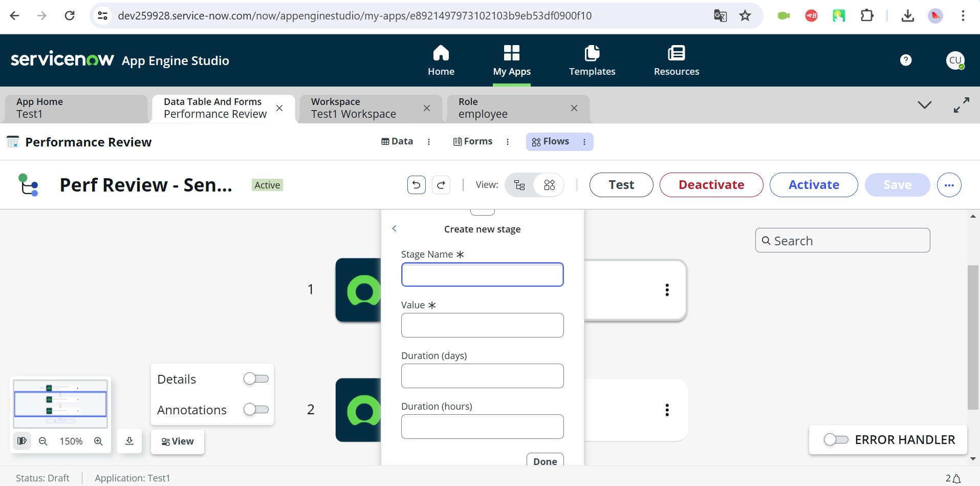Bookmark this page with the star
The height and width of the screenshot is (486, 980).
tap(745, 16)
